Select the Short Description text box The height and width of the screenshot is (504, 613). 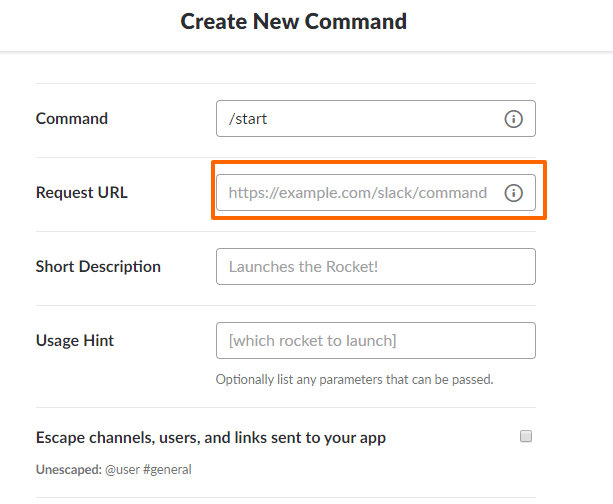(x=375, y=267)
